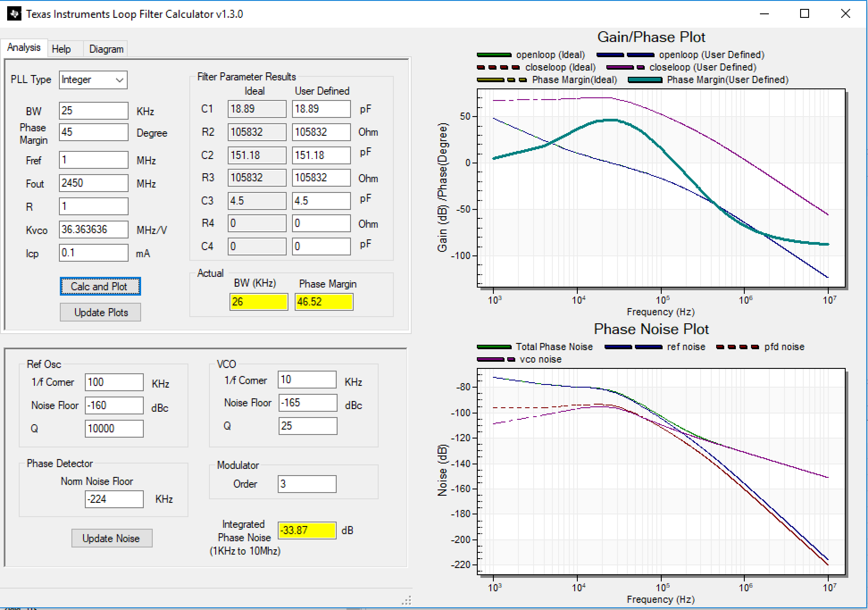This screenshot has height=610, width=868.
Task: Click the Update Plots button
Action: (100, 312)
